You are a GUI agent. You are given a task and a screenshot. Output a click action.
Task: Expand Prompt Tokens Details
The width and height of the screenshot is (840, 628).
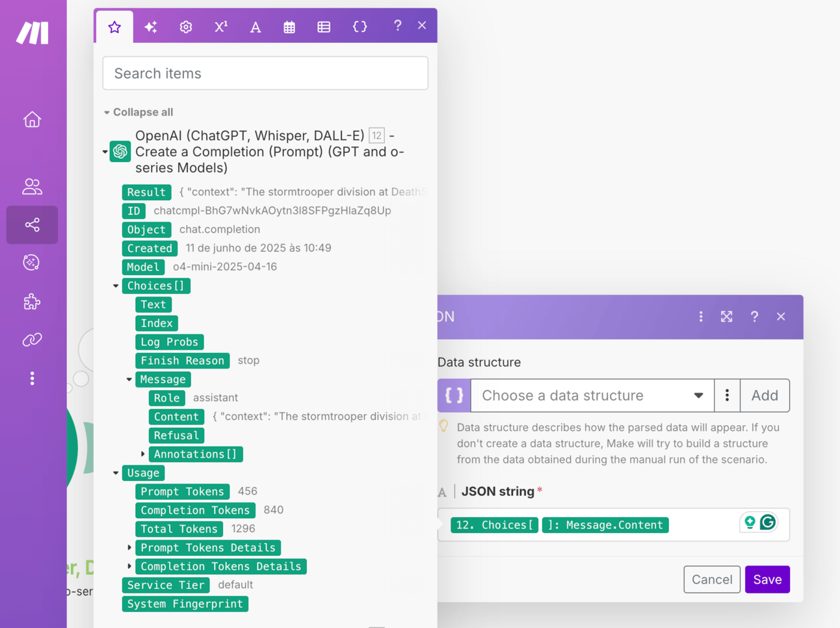point(129,548)
